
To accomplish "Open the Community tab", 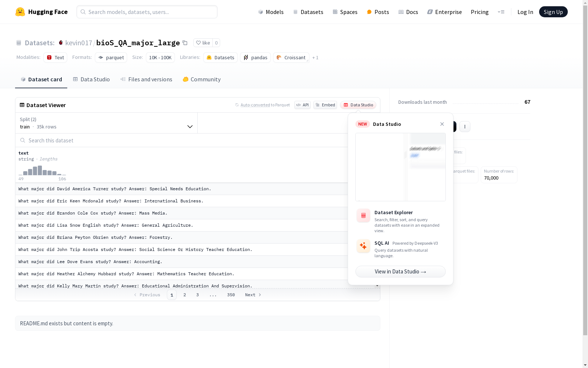I will [x=202, y=79].
